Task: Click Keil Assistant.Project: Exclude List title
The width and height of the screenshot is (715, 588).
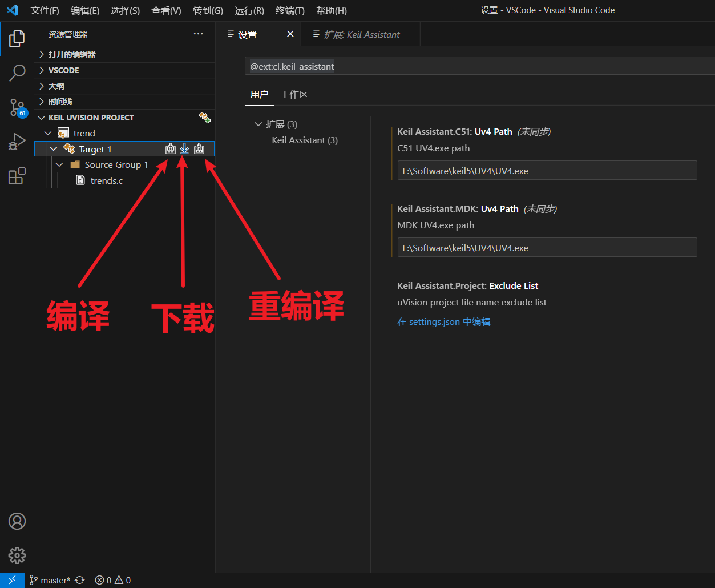Action: (x=468, y=285)
